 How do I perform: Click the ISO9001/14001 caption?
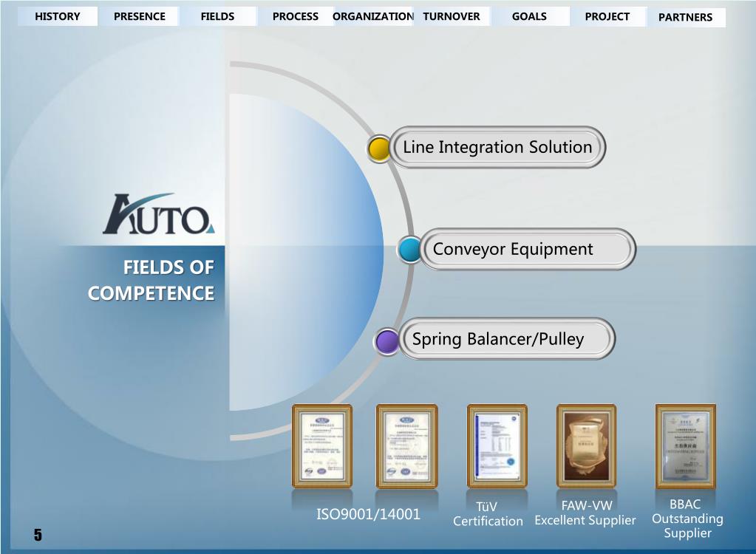click(368, 514)
